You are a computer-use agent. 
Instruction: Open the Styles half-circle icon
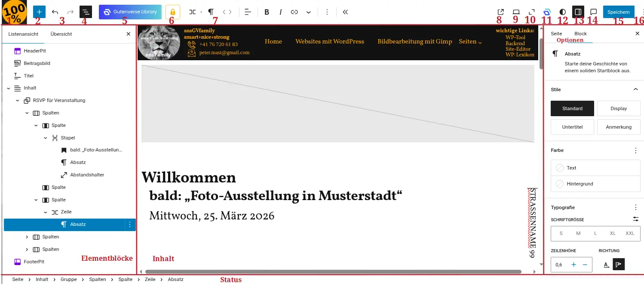(x=562, y=12)
